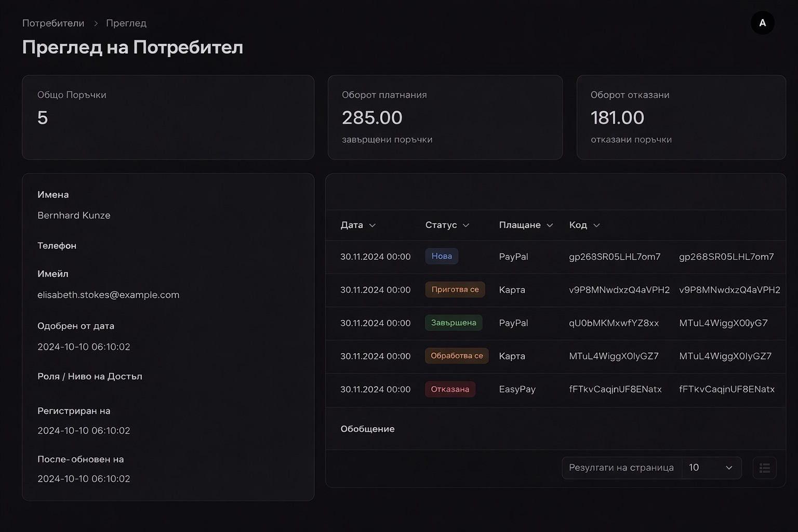This screenshot has height=532, width=798.
Task: Click the Телефон field label
Action: pyautogui.click(x=57, y=246)
